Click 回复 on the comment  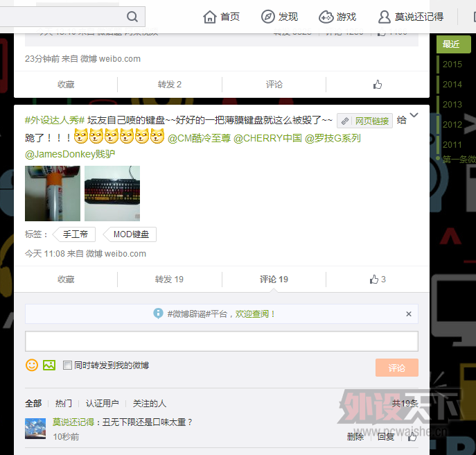point(386,437)
